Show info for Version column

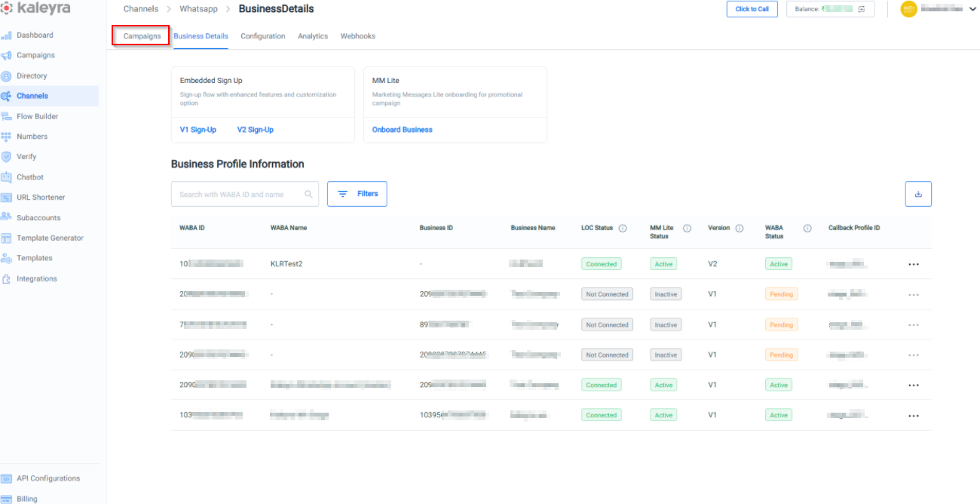[740, 228]
